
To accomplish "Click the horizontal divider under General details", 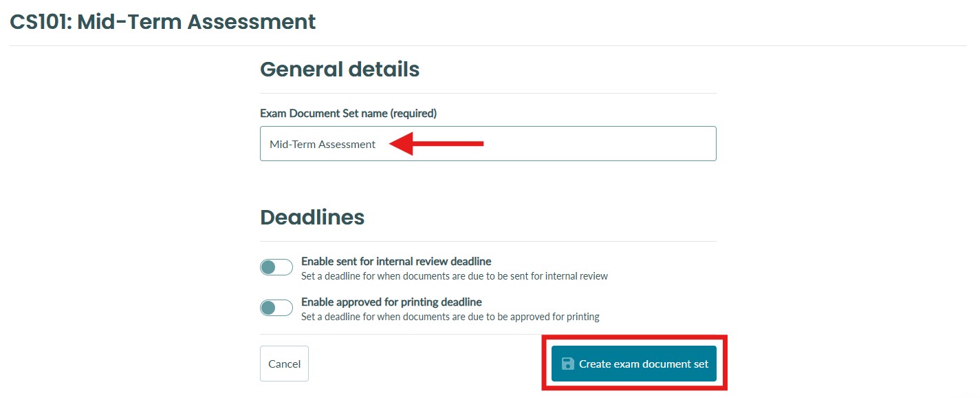I will 488,93.
